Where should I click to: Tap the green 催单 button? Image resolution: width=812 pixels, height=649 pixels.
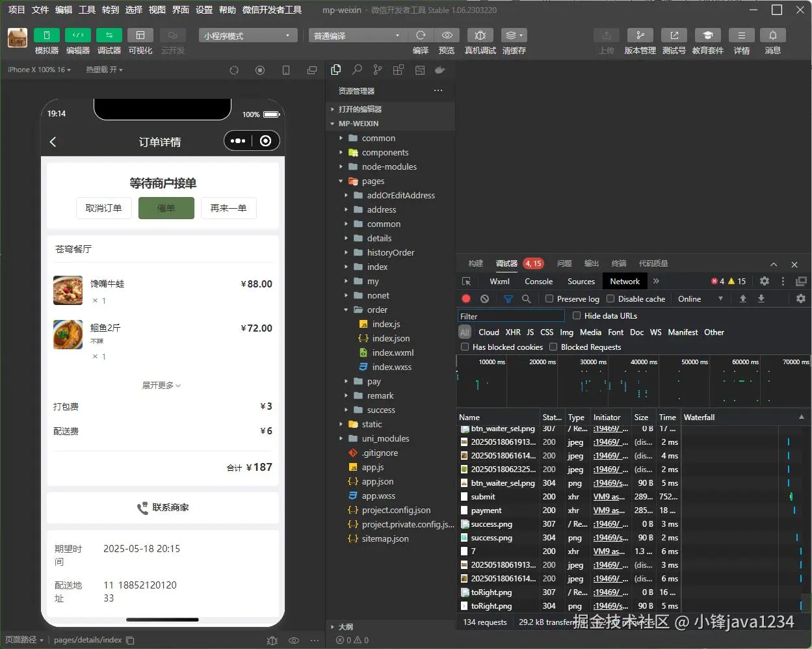[166, 208]
